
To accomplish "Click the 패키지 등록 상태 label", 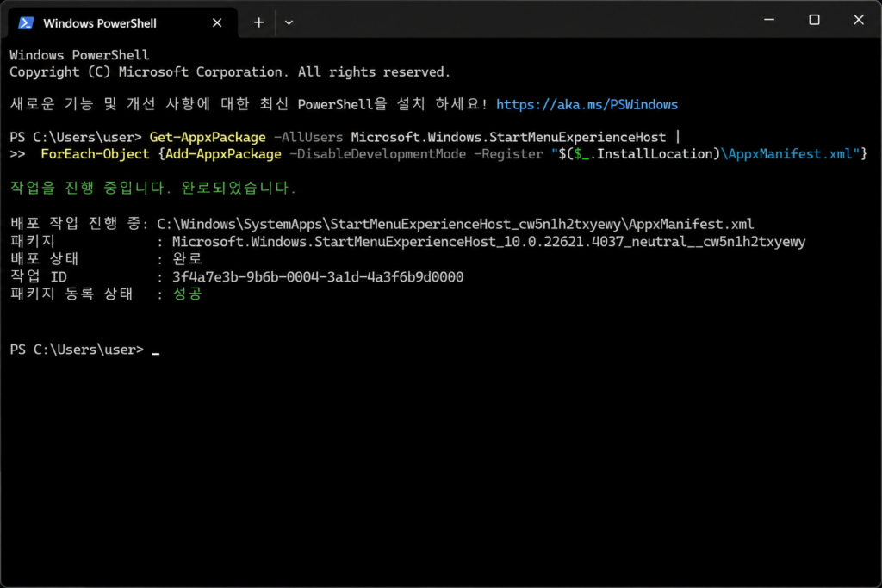I will click(x=71, y=294).
